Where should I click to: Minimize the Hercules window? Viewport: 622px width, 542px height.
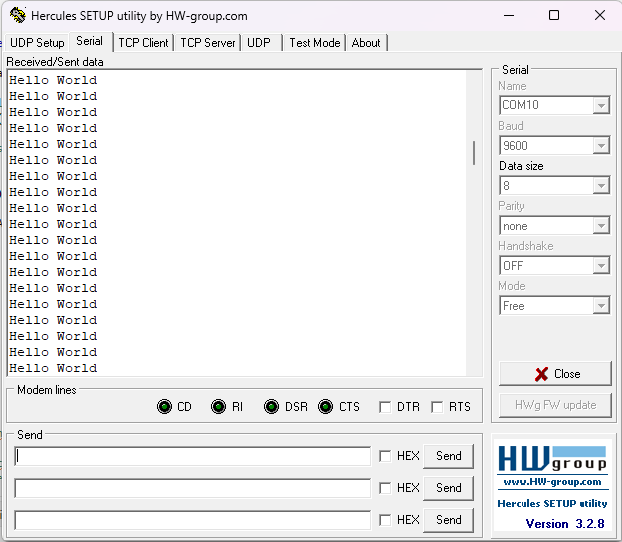click(x=509, y=15)
